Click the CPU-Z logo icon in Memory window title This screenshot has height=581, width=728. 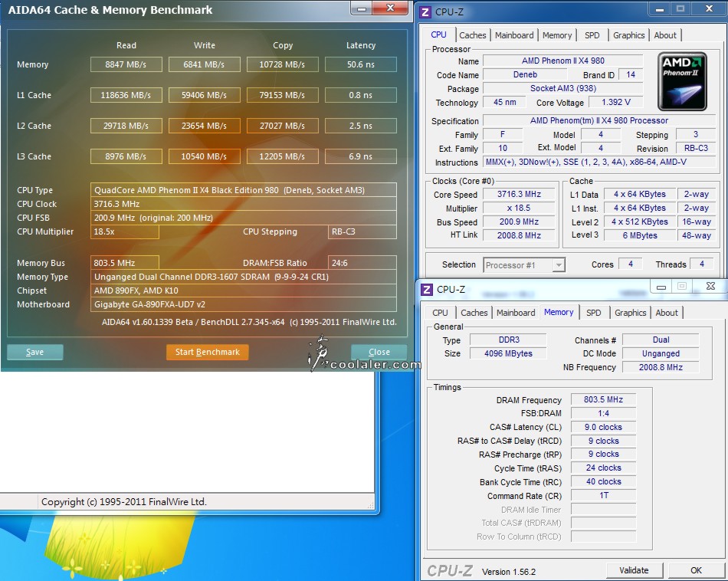click(x=426, y=290)
